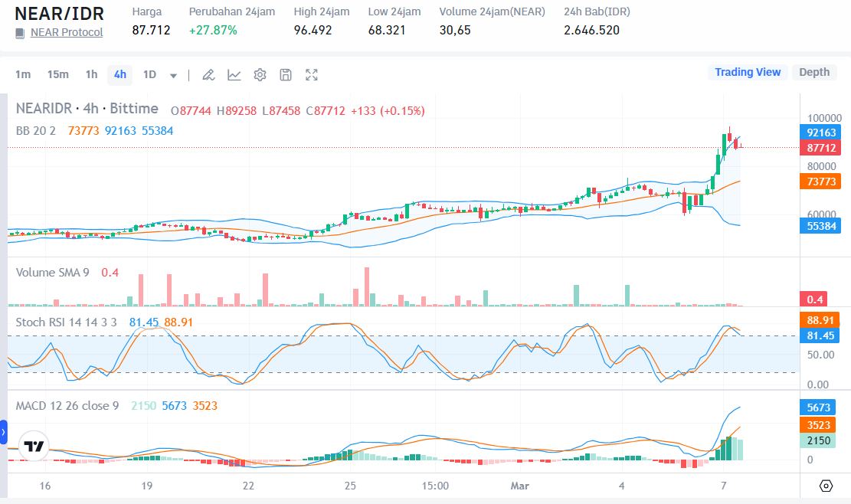The image size is (851, 504).
Task: Click the Low 24jam value 68.321
Action: tap(386, 31)
